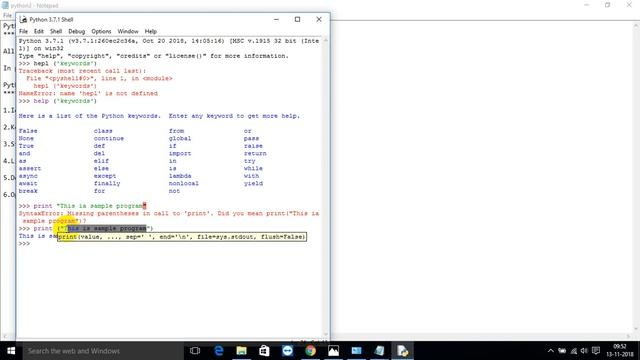Open the network icon in system tray
Viewport: 640px width, 360px height.
574,351
